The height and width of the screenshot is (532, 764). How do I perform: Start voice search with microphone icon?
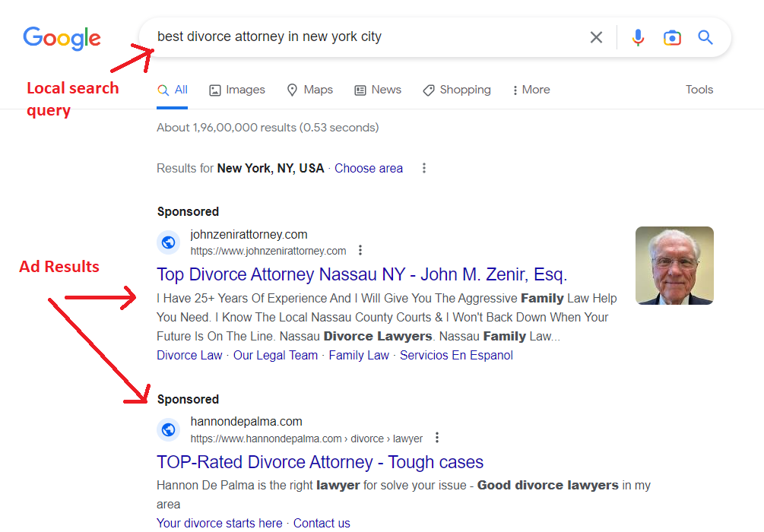[x=638, y=37]
